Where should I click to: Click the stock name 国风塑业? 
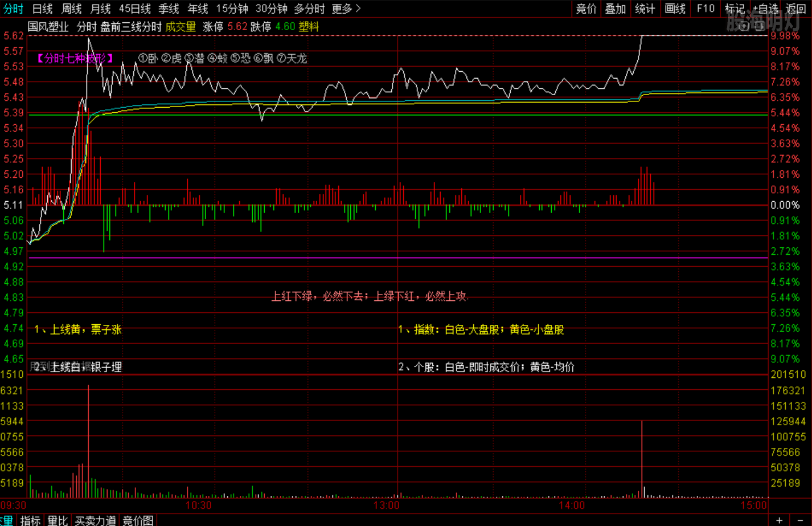tap(48, 27)
